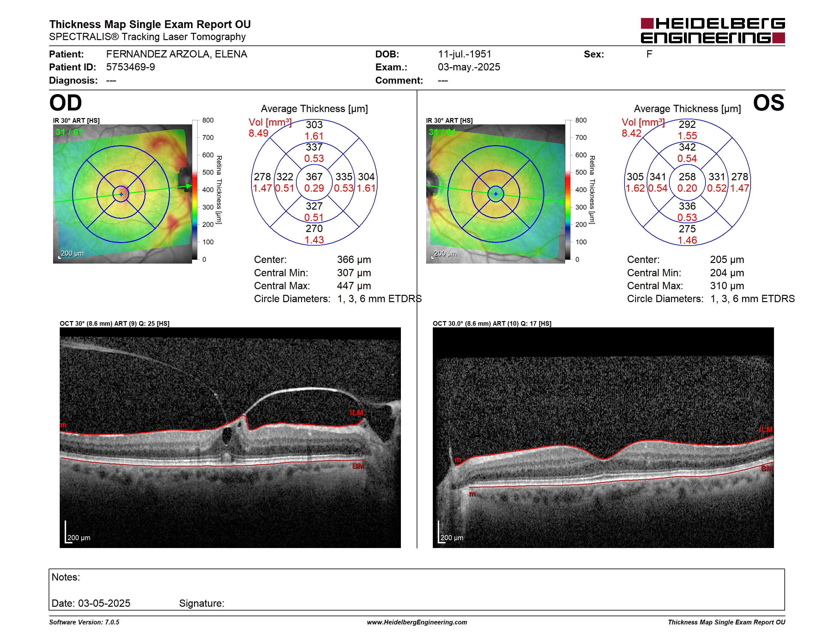The width and height of the screenshot is (834, 644).
Task: Click the OS inner inferior value 336
Action: 687,206
